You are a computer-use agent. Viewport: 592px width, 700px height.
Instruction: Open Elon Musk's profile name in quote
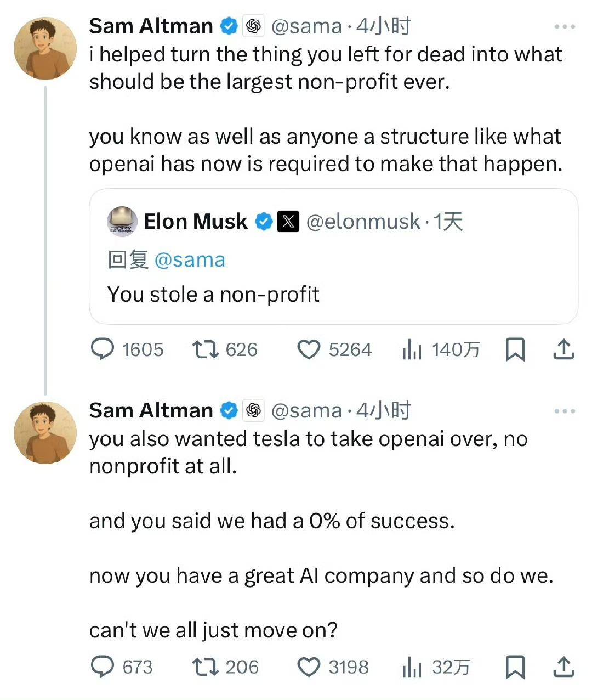pyautogui.click(x=195, y=222)
